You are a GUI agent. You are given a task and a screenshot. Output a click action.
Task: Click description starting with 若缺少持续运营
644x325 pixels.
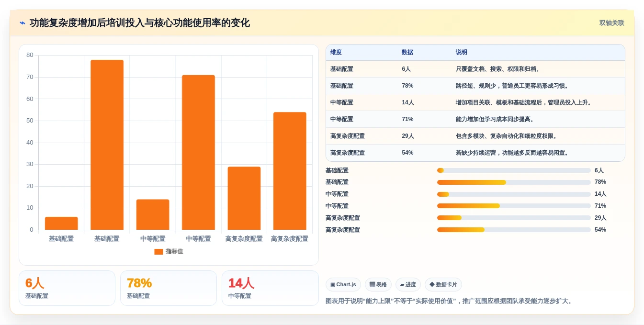coord(513,153)
